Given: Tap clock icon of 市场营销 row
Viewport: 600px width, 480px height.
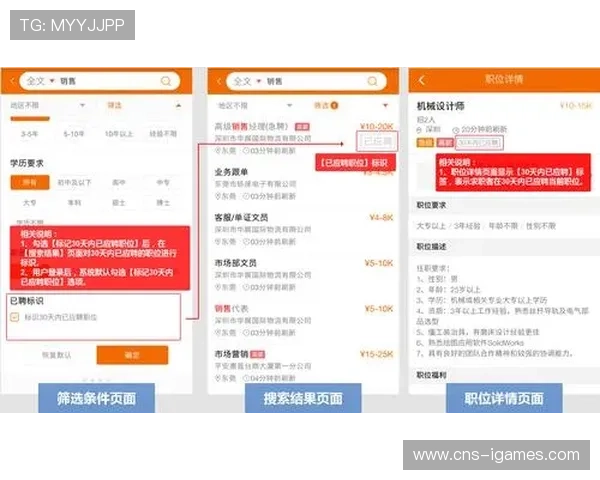Looking at the screenshot, I should click(246, 378).
